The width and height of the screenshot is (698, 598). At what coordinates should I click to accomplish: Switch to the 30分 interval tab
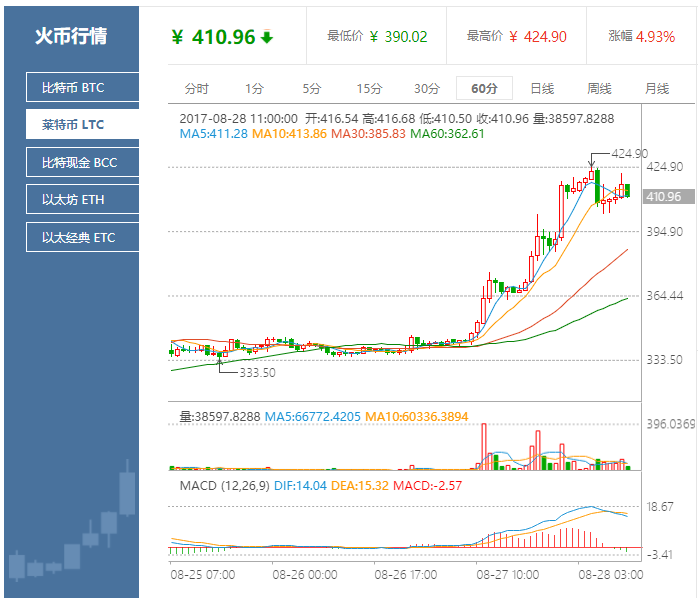pyautogui.click(x=427, y=88)
